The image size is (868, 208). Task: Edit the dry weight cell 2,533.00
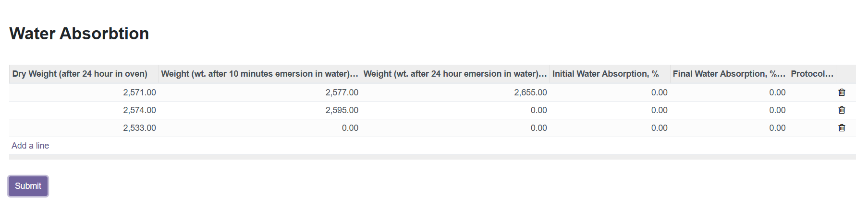point(84,128)
